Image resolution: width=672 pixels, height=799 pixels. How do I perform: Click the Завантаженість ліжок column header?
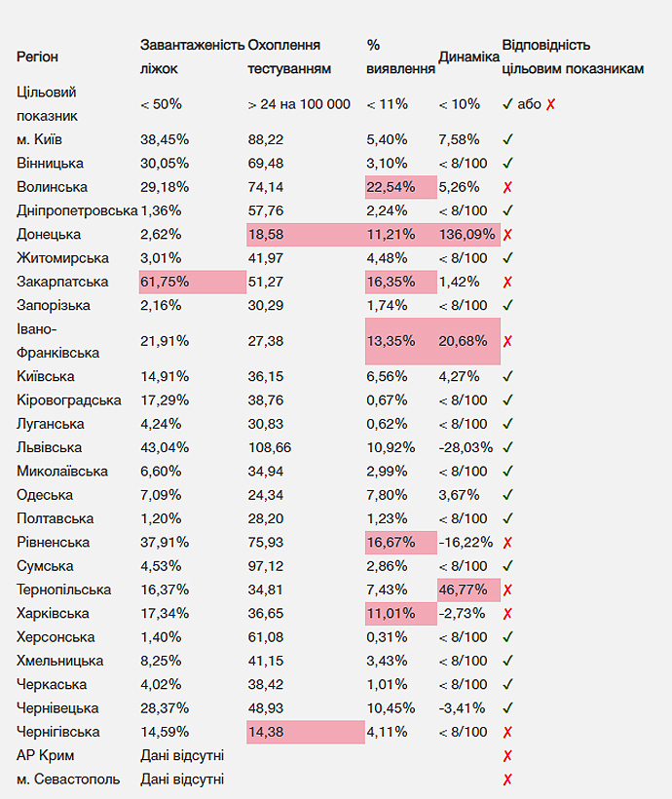coord(192,57)
